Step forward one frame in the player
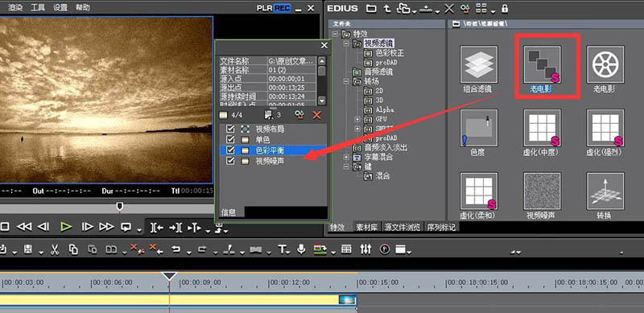Viewport: 644px width, 313px height. pyautogui.click(x=87, y=227)
